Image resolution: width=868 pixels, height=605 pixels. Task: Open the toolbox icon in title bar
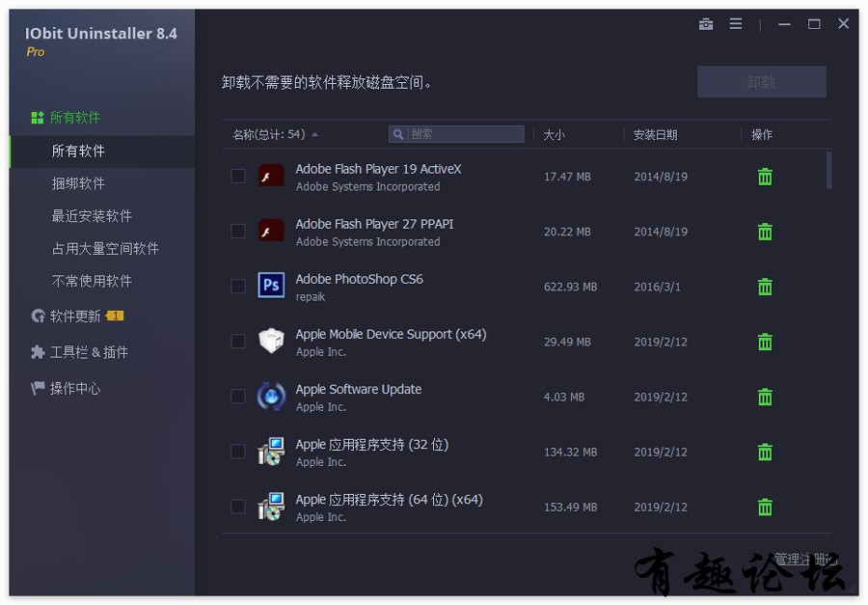coord(705,24)
